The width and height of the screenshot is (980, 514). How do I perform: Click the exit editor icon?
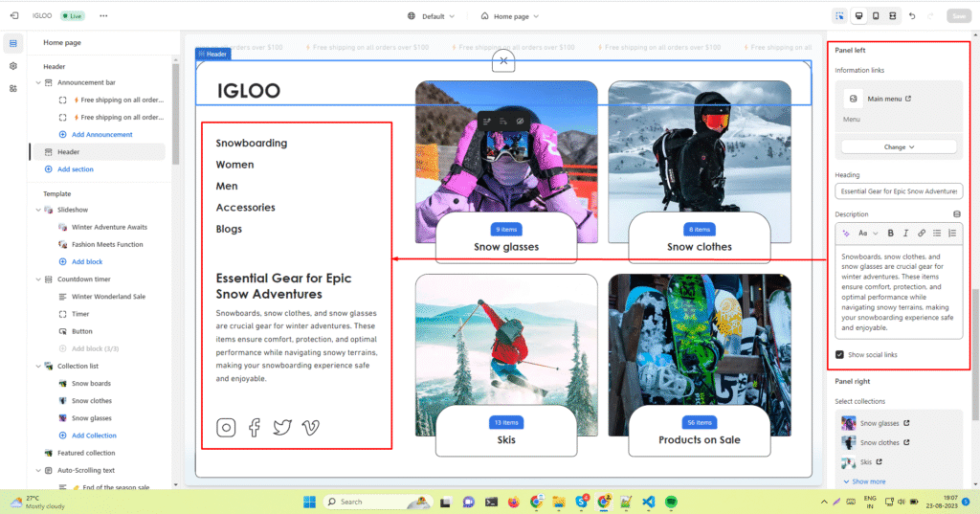pyautogui.click(x=13, y=16)
